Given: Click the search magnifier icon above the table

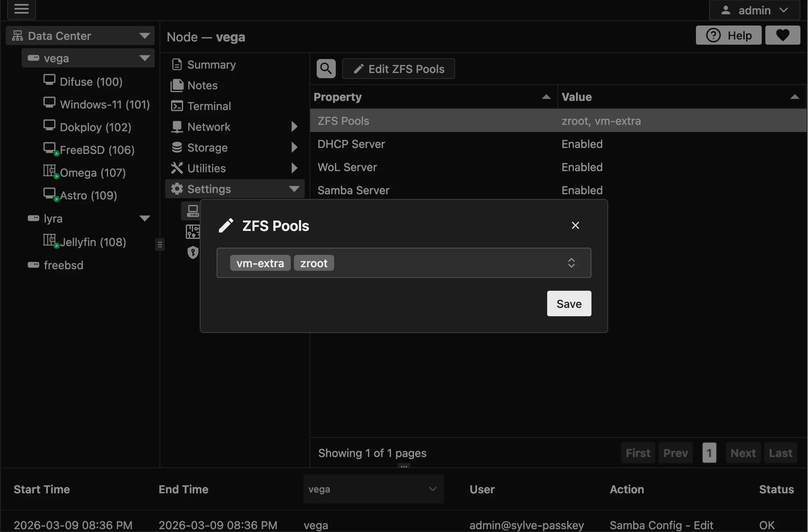Looking at the screenshot, I should (x=325, y=68).
